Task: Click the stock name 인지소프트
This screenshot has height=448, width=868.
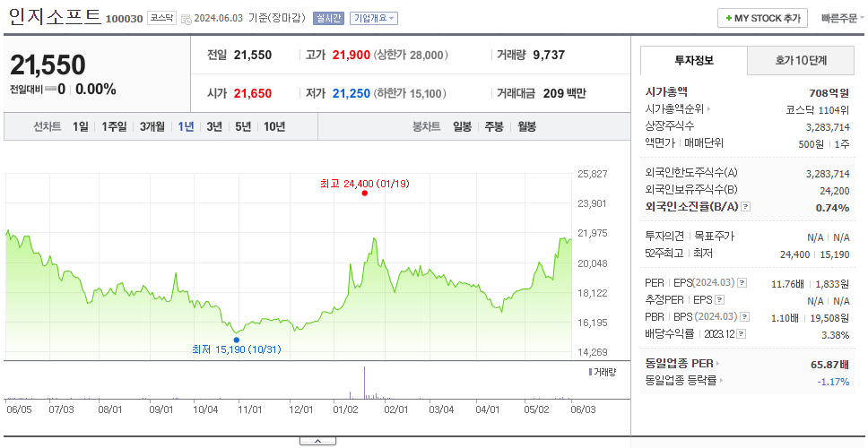Action: pyautogui.click(x=55, y=17)
